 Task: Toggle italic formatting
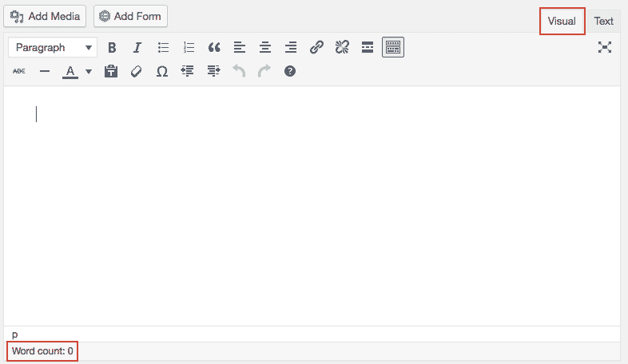[x=137, y=48]
